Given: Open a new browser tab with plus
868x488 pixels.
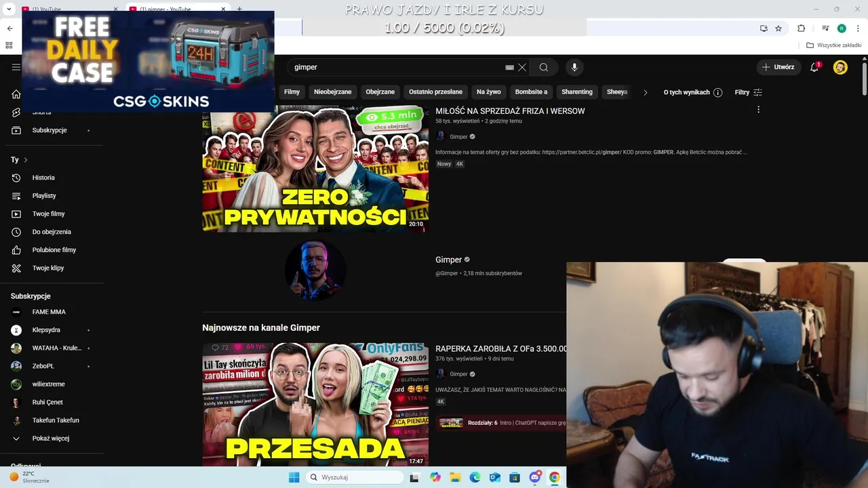Looking at the screenshot, I should coord(239,9).
